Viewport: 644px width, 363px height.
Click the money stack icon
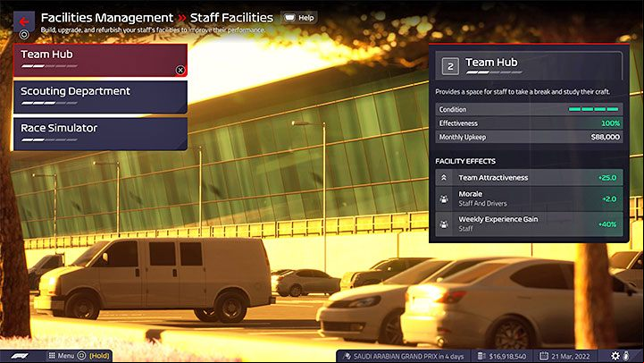pyautogui.click(x=481, y=356)
